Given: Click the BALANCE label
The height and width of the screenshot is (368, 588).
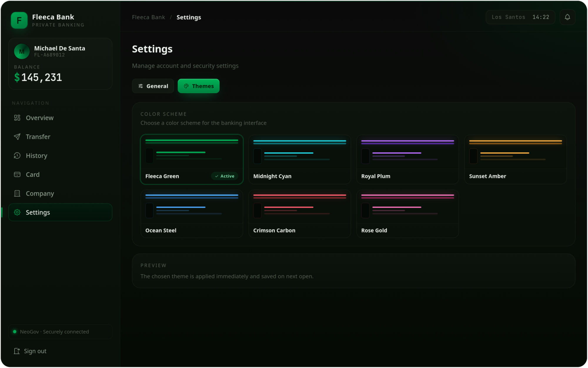Looking at the screenshot, I should click(x=27, y=67).
